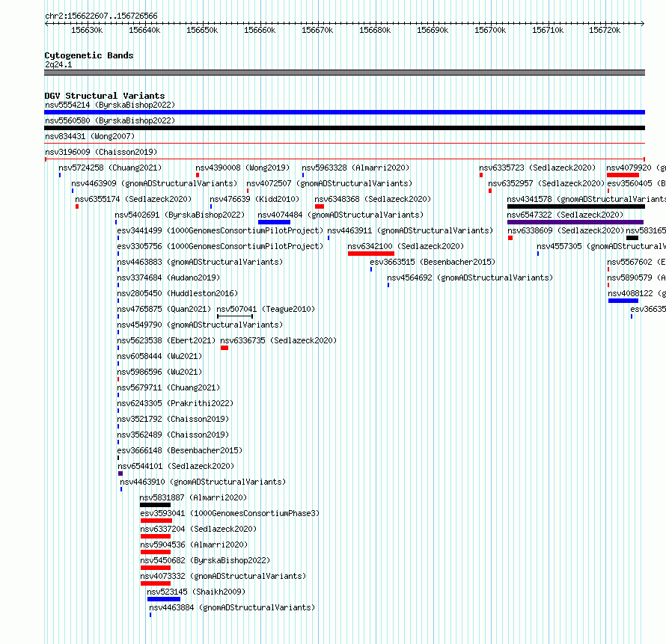Select the red nsv6337204 variant bar
The width and height of the screenshot is (666, 644).
tap(156, 536)
